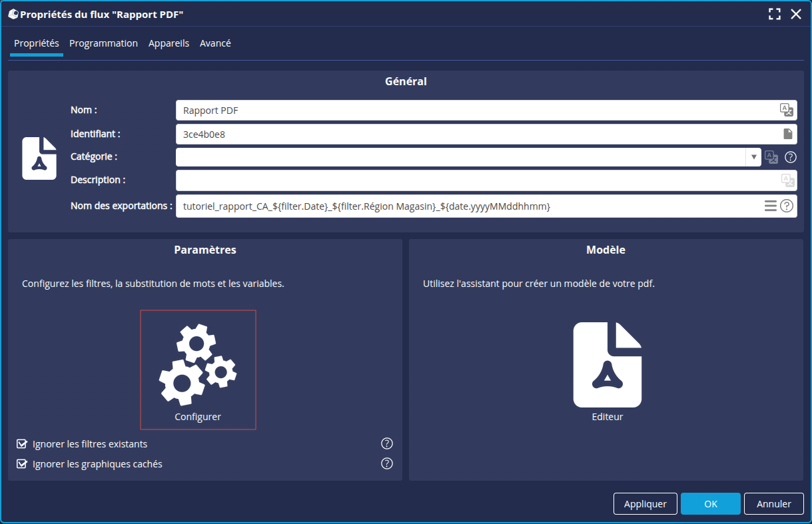
Task: Toggle fullscreen mode of the dialog
Action: [x=774, y=14]
